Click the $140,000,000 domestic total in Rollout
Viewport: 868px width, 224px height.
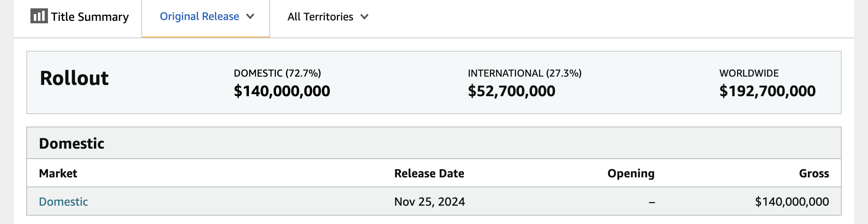click(282, 91)
